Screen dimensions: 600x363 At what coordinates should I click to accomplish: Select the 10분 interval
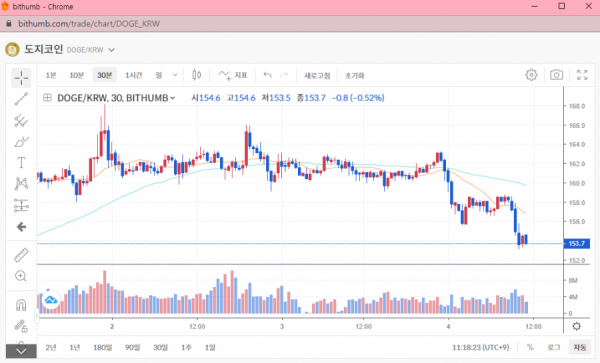(x=77, y=75)
